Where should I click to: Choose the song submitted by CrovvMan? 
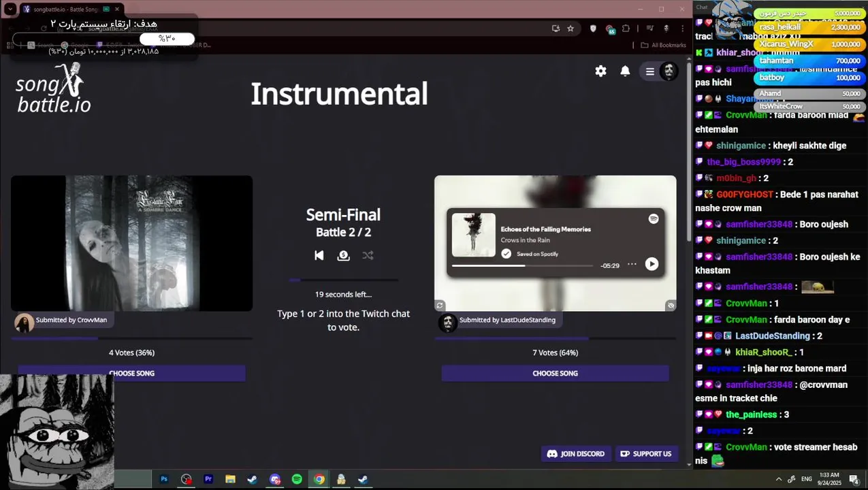point(131,373)
